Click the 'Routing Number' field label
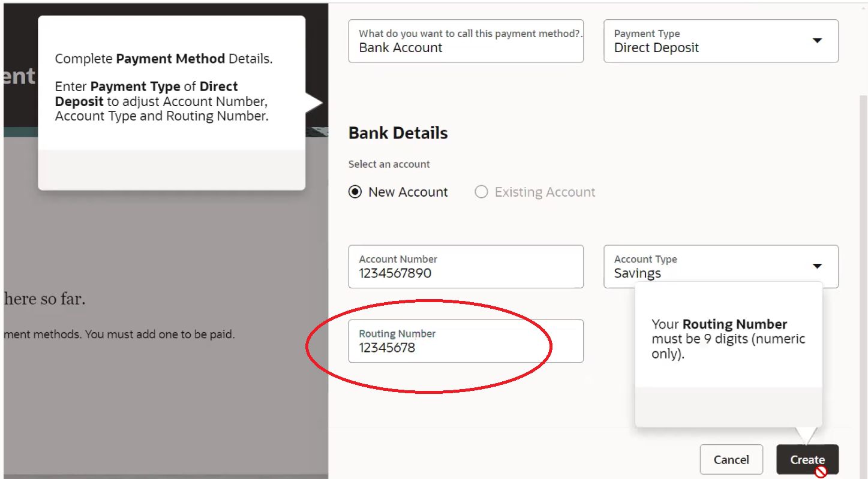 (x=397, y=334)
